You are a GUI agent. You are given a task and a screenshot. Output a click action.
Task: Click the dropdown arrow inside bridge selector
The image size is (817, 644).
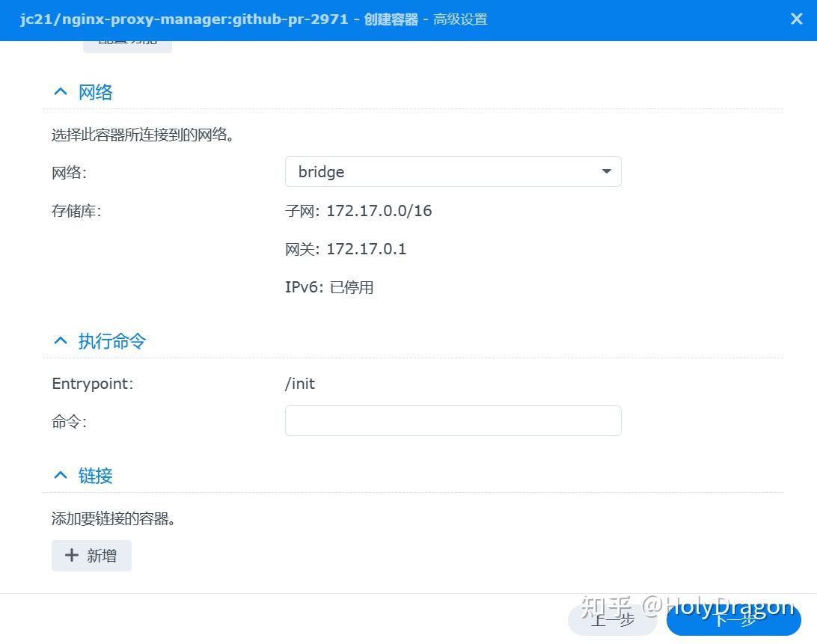[x=606, y=171]
